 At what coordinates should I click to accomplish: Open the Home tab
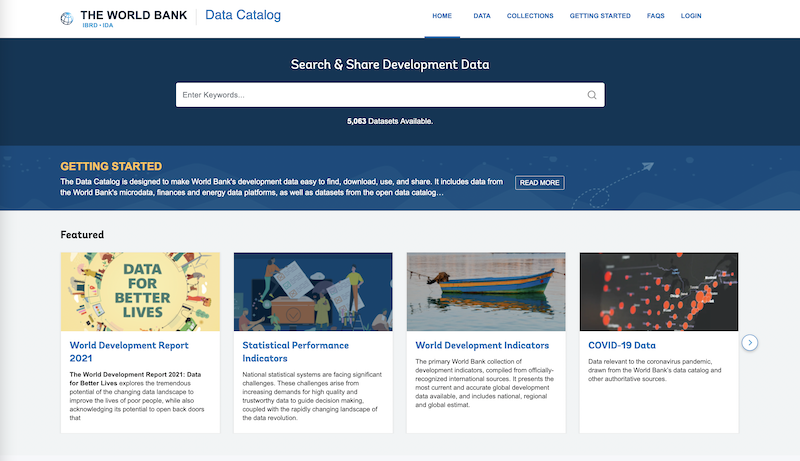point(442,17)
